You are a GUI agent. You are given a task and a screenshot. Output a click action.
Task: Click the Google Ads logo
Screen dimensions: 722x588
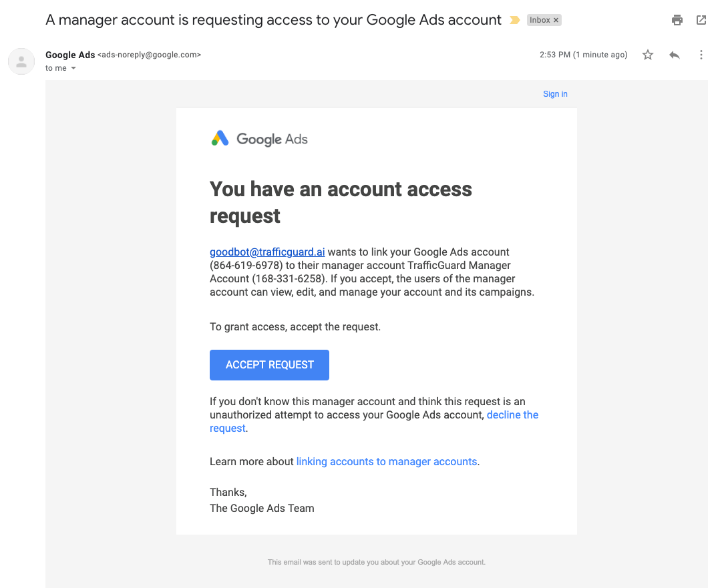point(260,139)
